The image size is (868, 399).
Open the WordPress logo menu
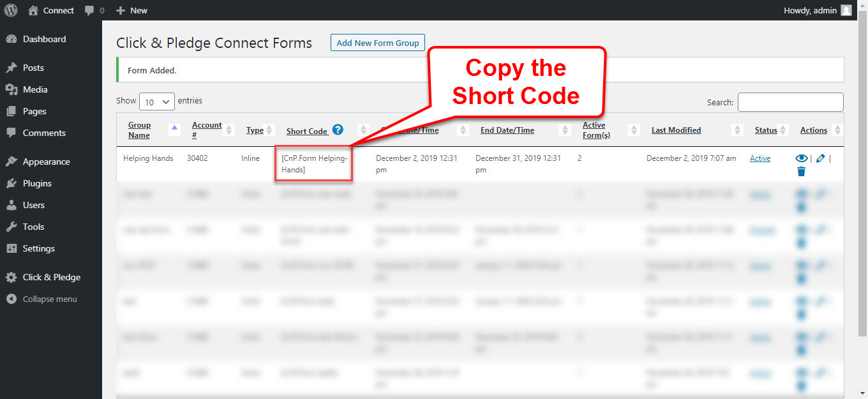(11, 10)
